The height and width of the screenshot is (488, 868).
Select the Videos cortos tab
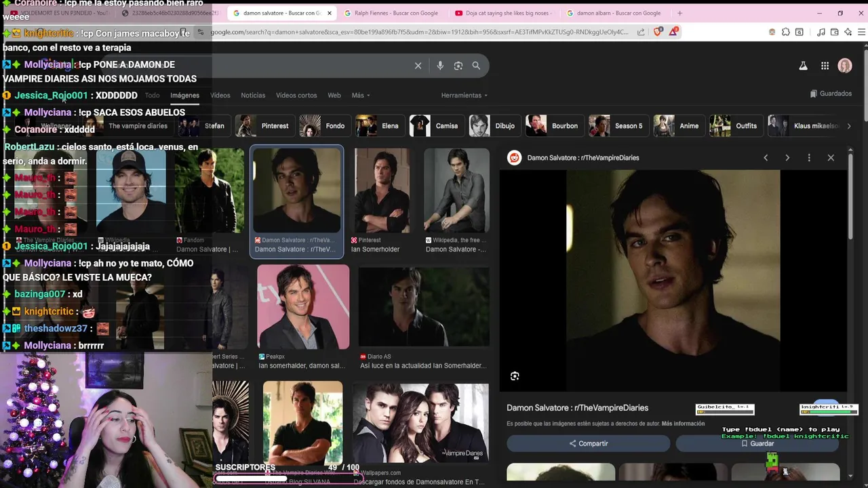(x=296, y=96)
